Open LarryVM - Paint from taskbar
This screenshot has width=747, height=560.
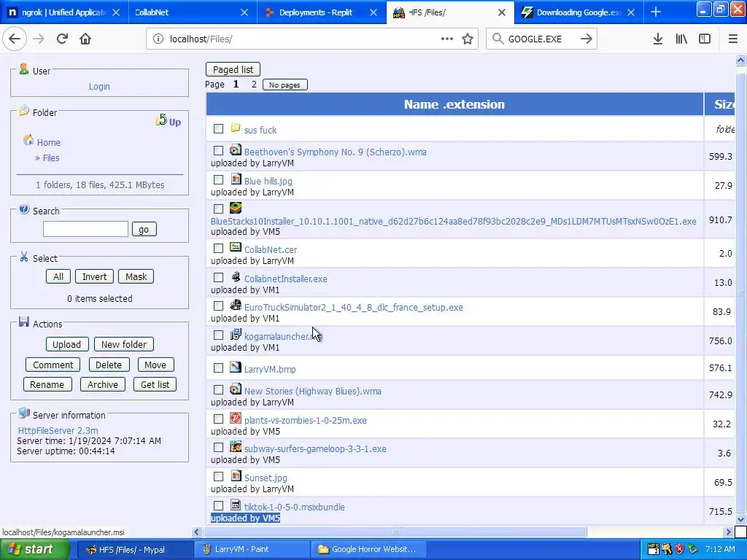point(252,549)
